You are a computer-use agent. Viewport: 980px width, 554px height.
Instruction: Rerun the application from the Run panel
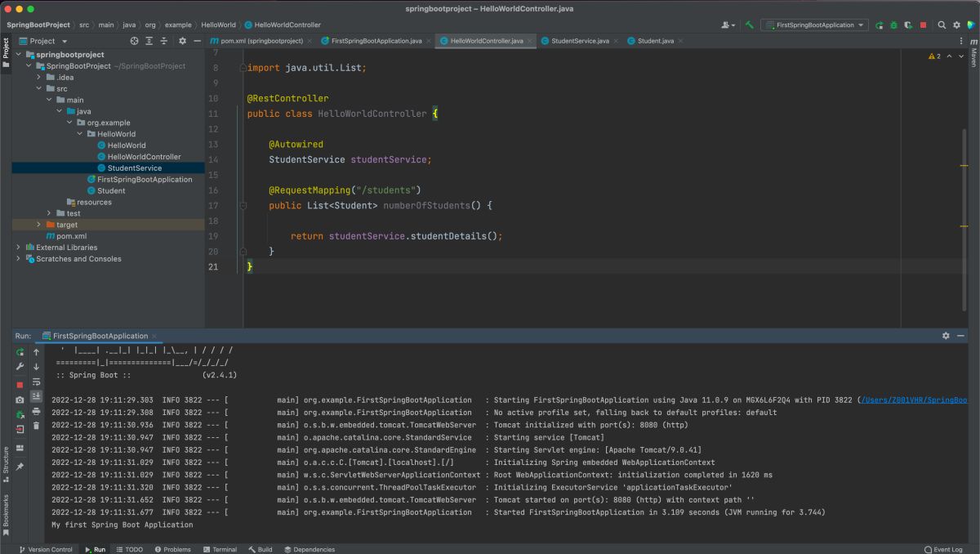(x=20, y=352)
